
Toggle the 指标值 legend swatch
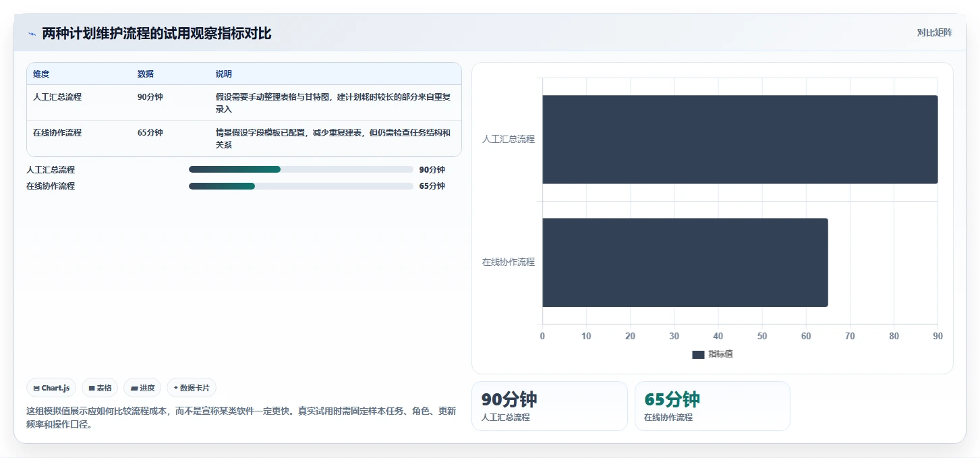click(698, 355)
